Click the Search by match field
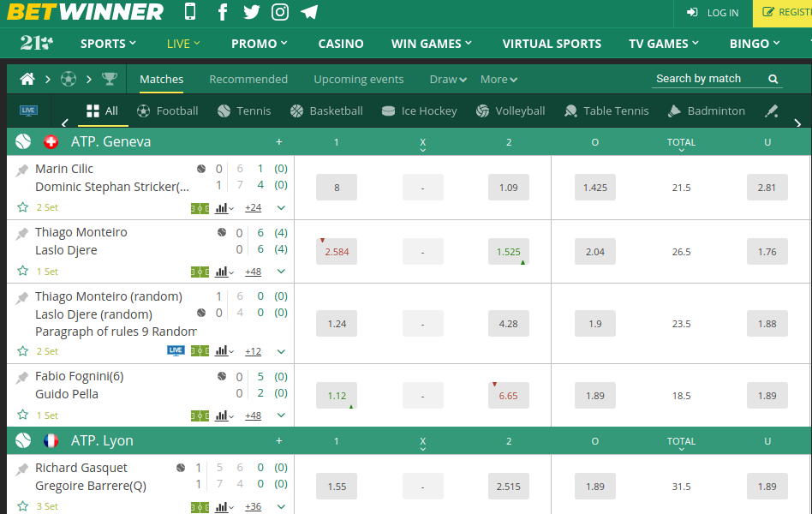 click(x=717, y=79)
